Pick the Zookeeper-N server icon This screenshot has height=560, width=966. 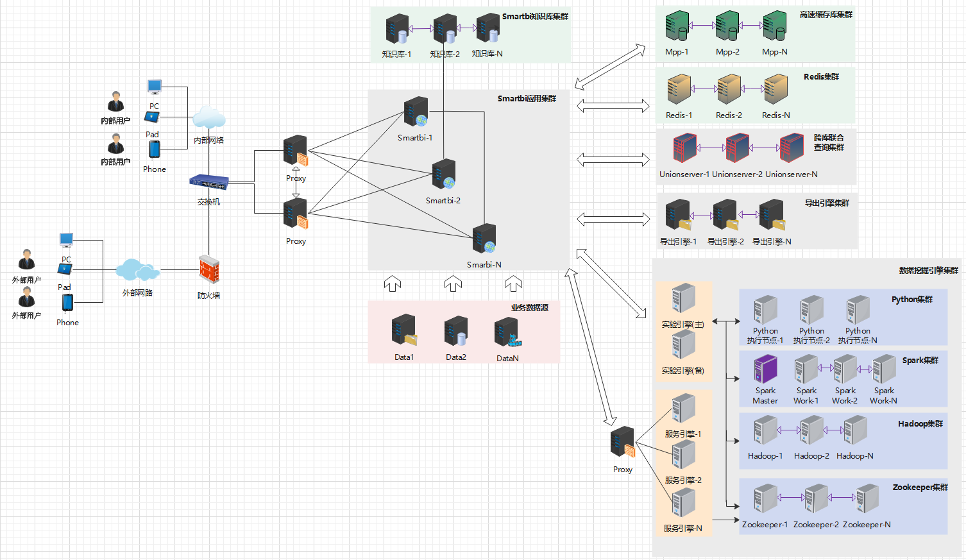[867, 498]
